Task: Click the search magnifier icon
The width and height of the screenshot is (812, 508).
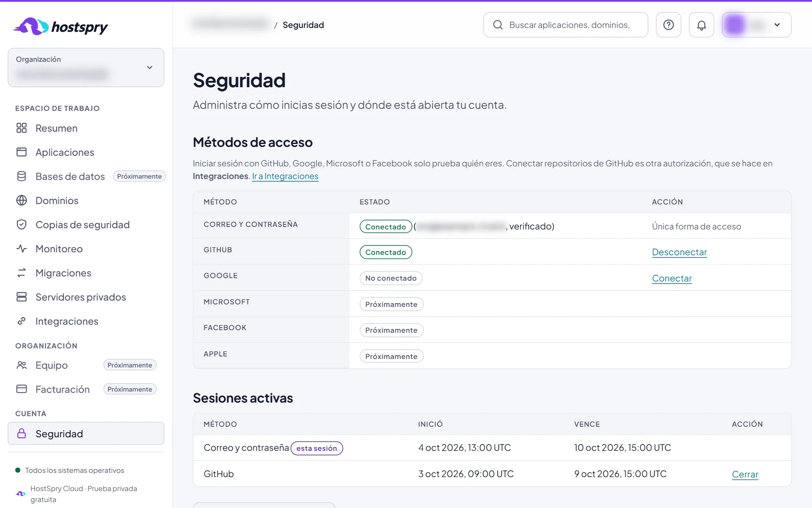Action: click(x=498, y=25)
